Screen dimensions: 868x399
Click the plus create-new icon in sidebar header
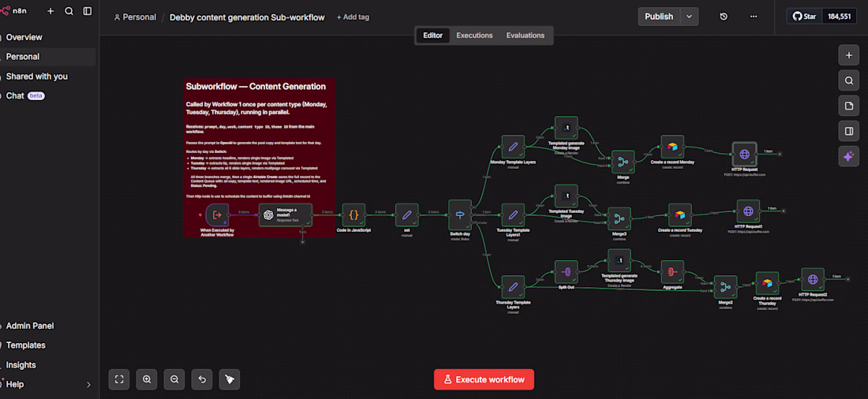tap(51, 11)
